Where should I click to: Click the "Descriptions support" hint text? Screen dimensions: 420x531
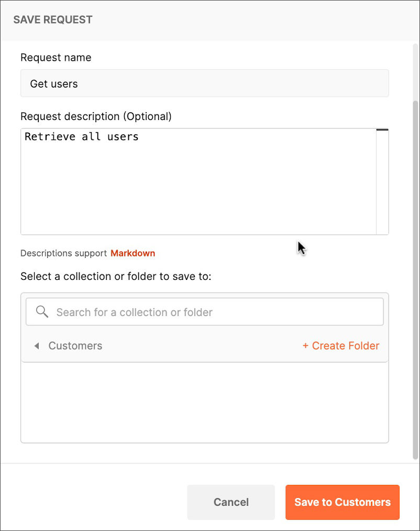pyautogui.click(x=63, y=253)
